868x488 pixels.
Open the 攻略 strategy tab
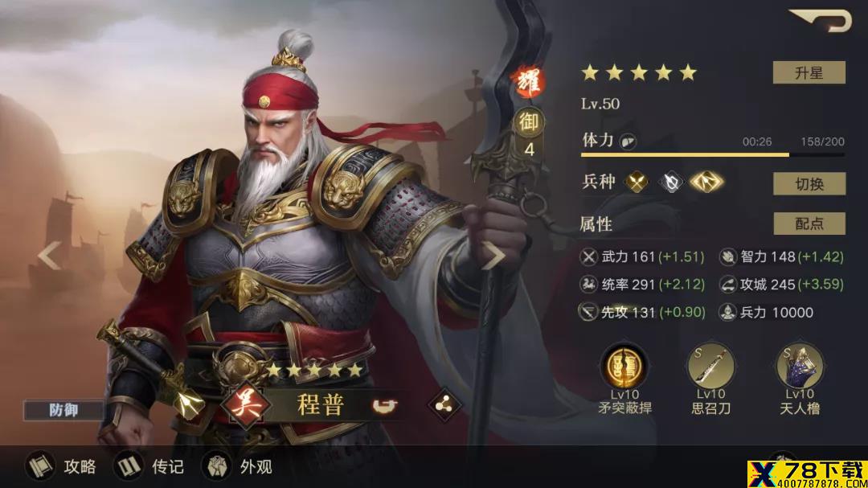pyautogui.click(x=61, y=466)
